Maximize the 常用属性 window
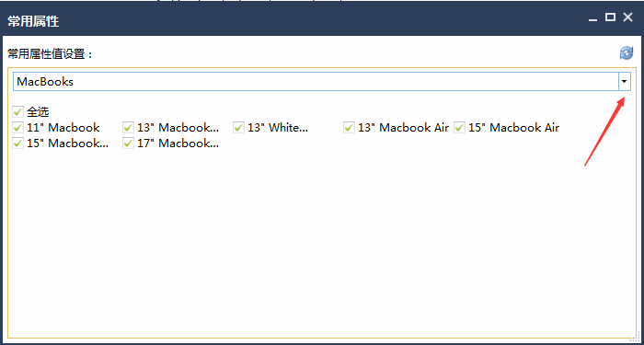The width and height of the screenshot is (644, 345). (x=610, y=17)
